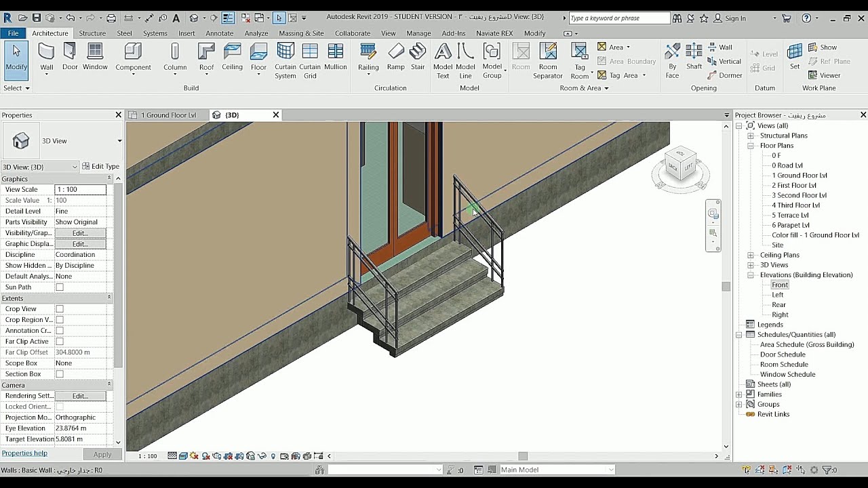Select the Curtain System tool
Screen dimensions: 868x488
pyautogui.click(x=285, y=61)
